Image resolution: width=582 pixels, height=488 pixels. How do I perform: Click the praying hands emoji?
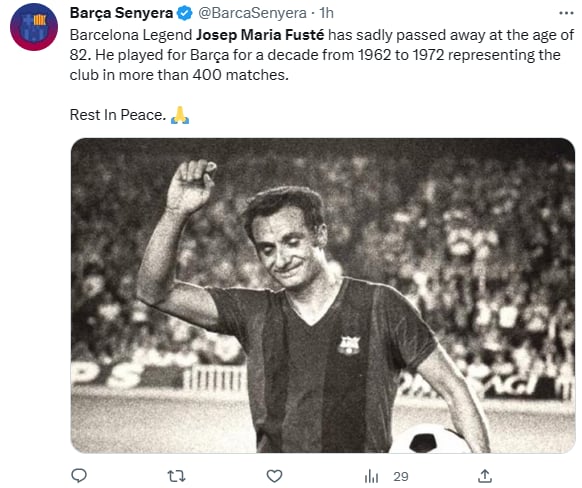click(180, 115)
